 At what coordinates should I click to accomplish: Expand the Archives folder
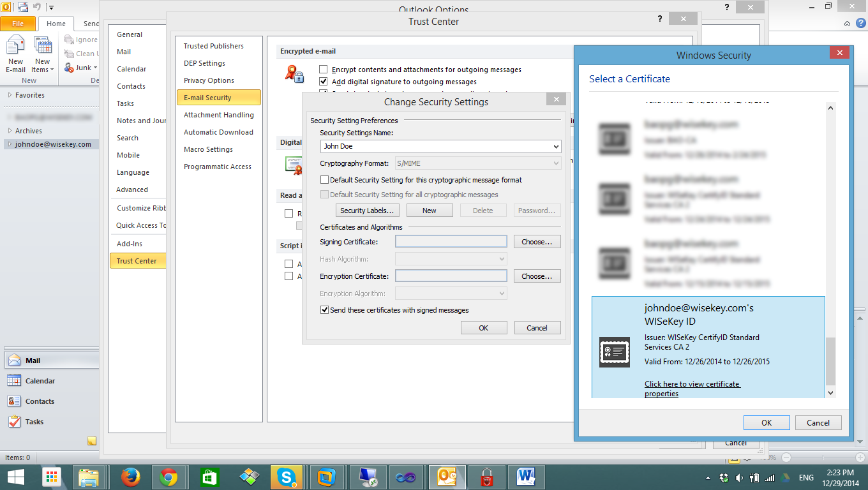10,131
